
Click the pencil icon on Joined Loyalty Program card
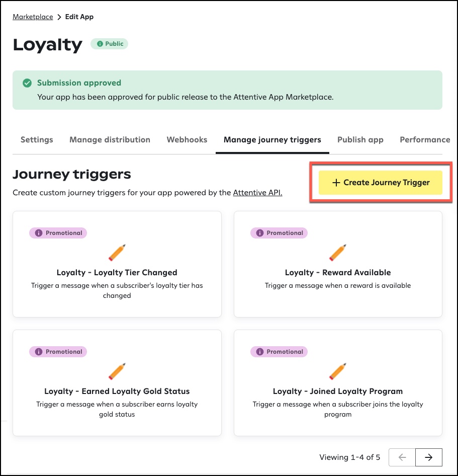coord(338,371)
